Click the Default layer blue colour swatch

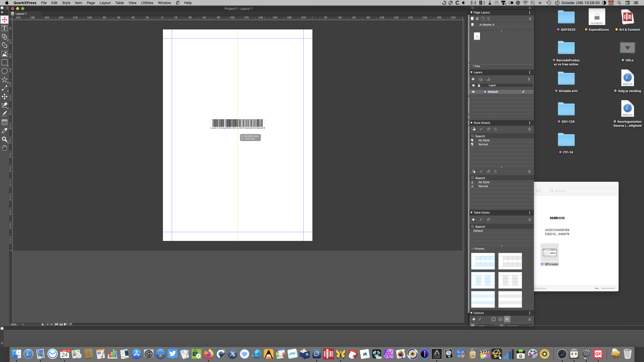(485, 92)
